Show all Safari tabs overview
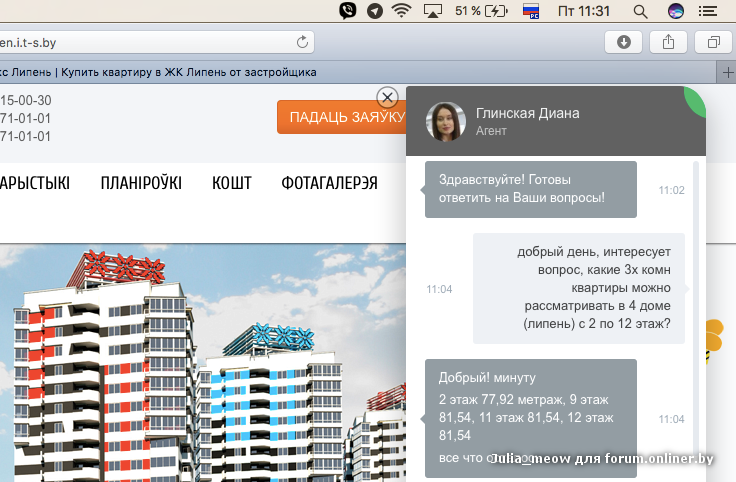 713,42
